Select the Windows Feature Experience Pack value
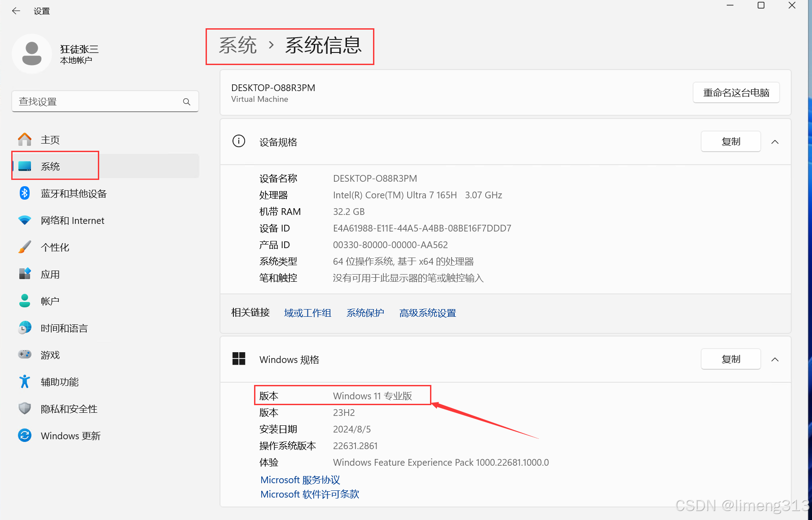The width and height of the screenshot is (812, 520). tap(441, 463)
